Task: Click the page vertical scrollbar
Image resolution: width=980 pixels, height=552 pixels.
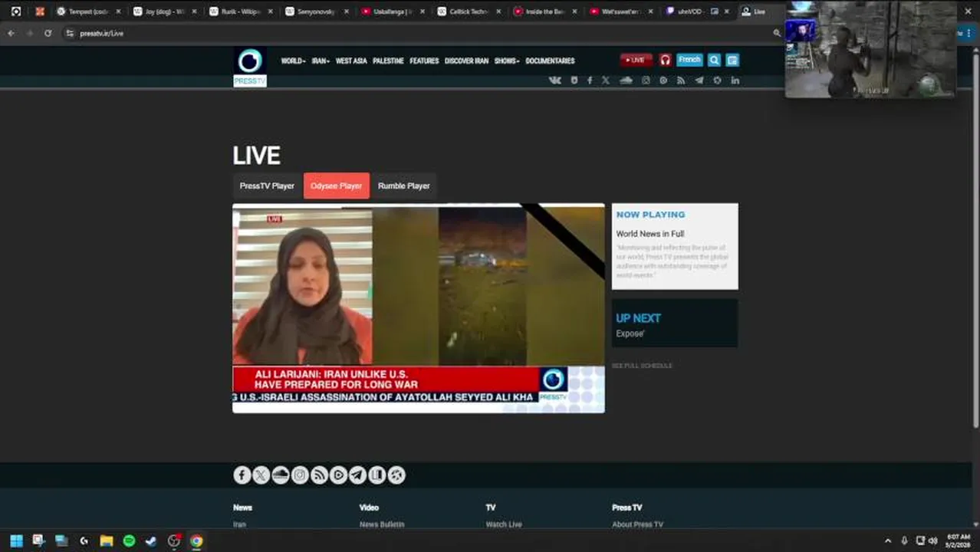Action: click(975, 238)
